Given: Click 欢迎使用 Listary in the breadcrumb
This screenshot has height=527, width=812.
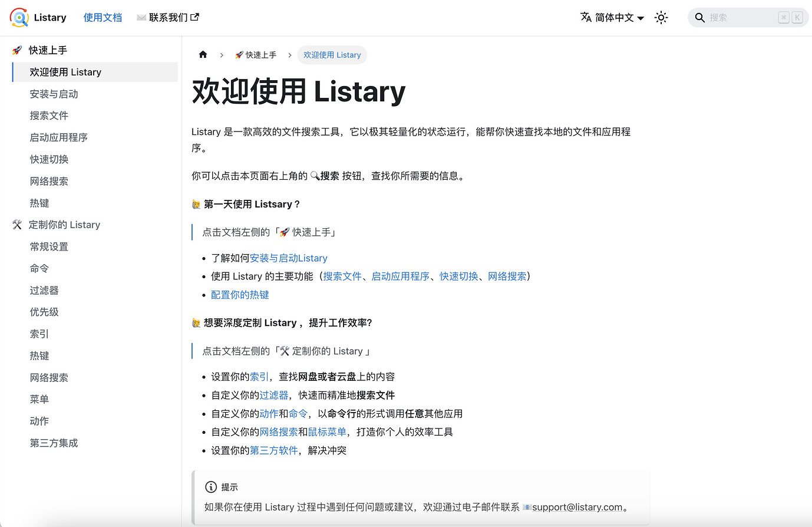Looking at the screenshot, I should coord(332,54).
